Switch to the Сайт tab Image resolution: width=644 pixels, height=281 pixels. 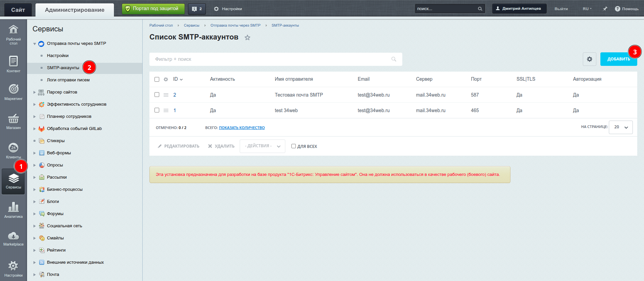[x=18, y=10]
